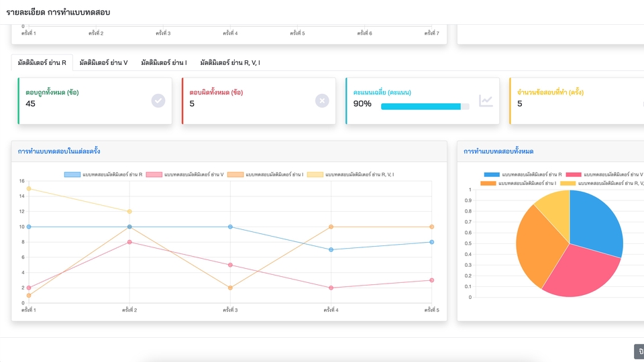Viewport: 644px width, 362px height.
Task: Click the การทำแบบทดสอบในแต่ละครั้ง chart heading
Action: tap(59, 152)
